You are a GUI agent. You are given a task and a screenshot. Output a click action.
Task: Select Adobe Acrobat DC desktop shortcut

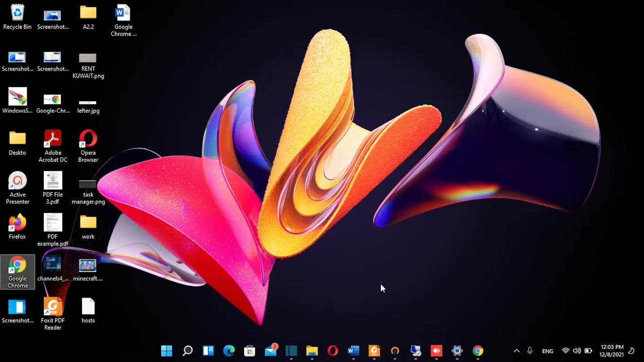point(53,146)
